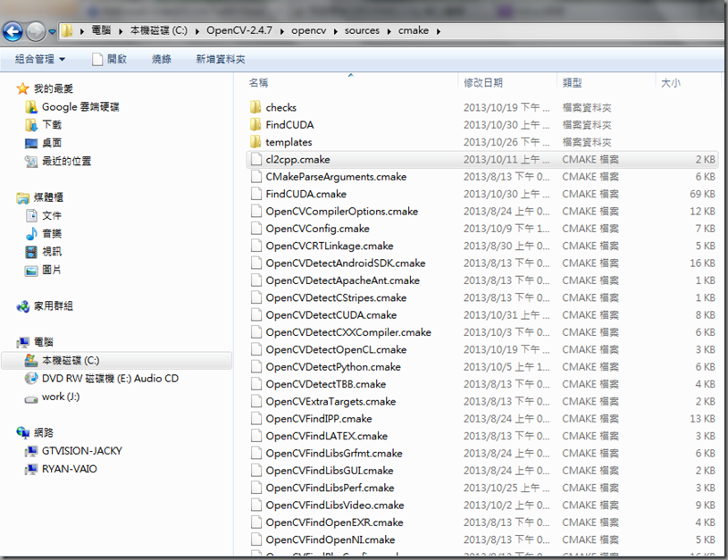The width and height of the screenshot is (728, 560).
Task: Expand the arrow after sources in address bar
Action: point(389,31)
